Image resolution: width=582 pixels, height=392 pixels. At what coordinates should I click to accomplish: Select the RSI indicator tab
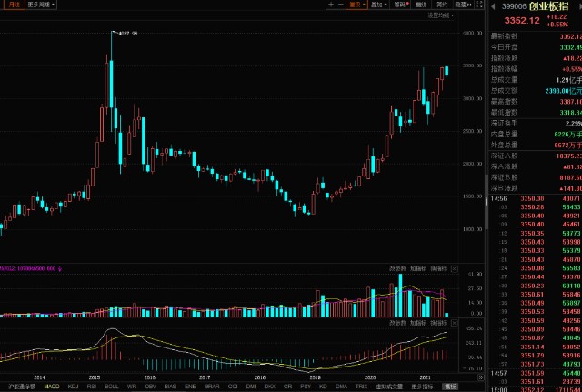point(92,387)
